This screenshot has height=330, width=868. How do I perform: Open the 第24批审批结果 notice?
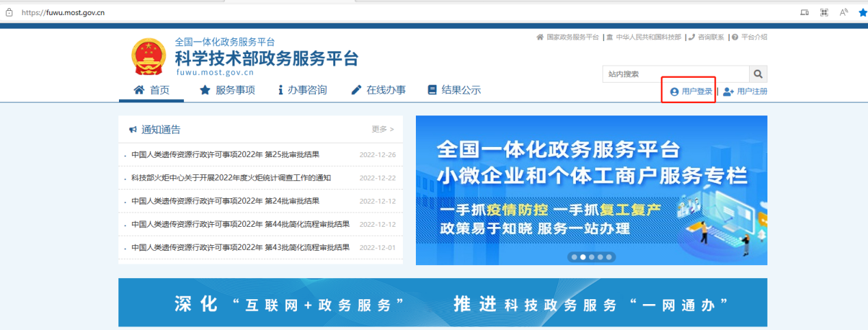click(x=225, y=201)
